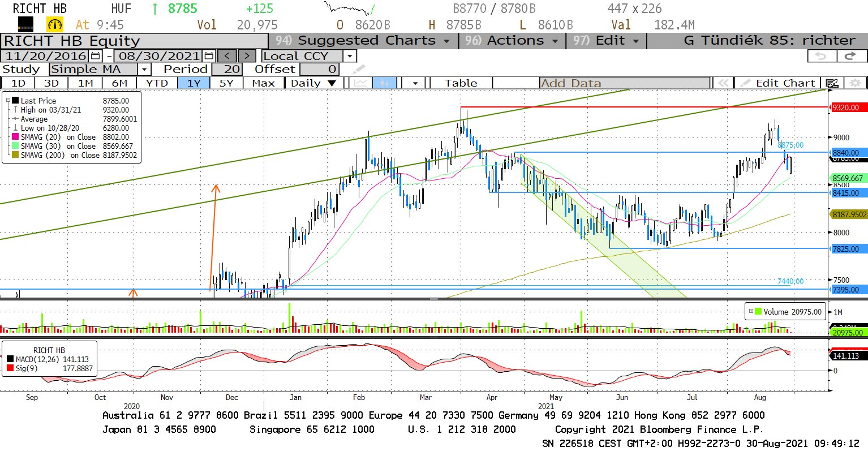Click the intraday sparkline mini chart

(x=350, y=8)
